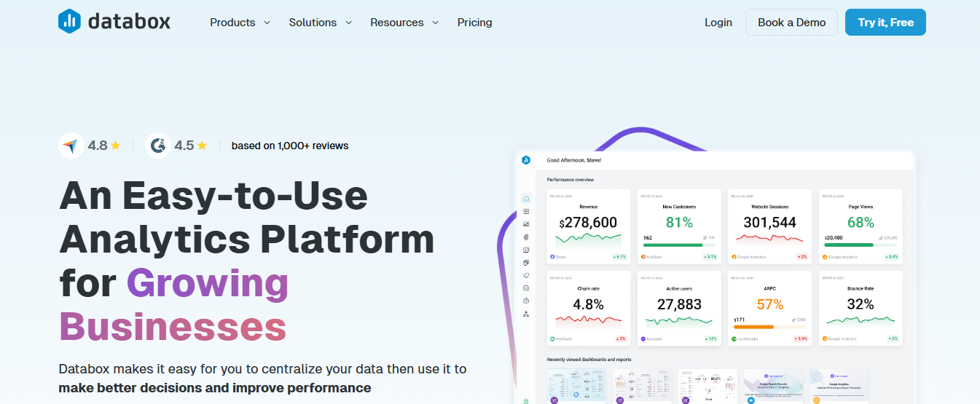This screenshot has width=980, height=404.
Task: Click the star next to the 4.5 rating
Action: tap(202, 145)
